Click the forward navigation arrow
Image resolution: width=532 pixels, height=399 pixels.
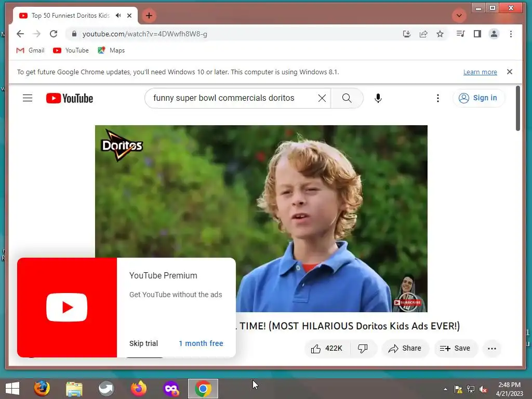(37, 34)
